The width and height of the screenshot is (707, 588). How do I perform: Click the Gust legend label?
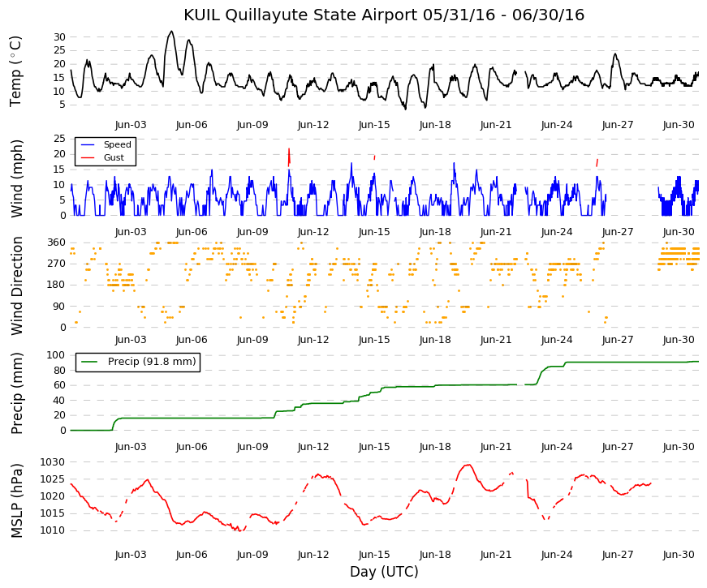coord(114,157)
